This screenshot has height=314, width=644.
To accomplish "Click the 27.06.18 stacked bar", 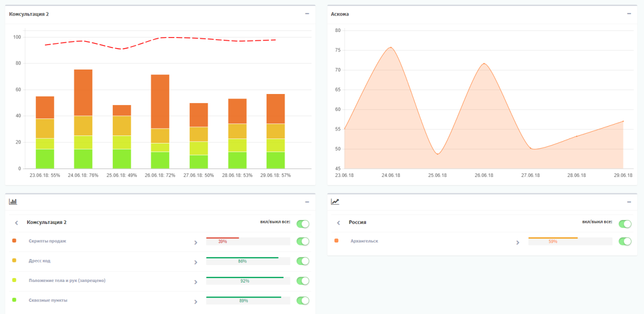I will coord(199,135).
